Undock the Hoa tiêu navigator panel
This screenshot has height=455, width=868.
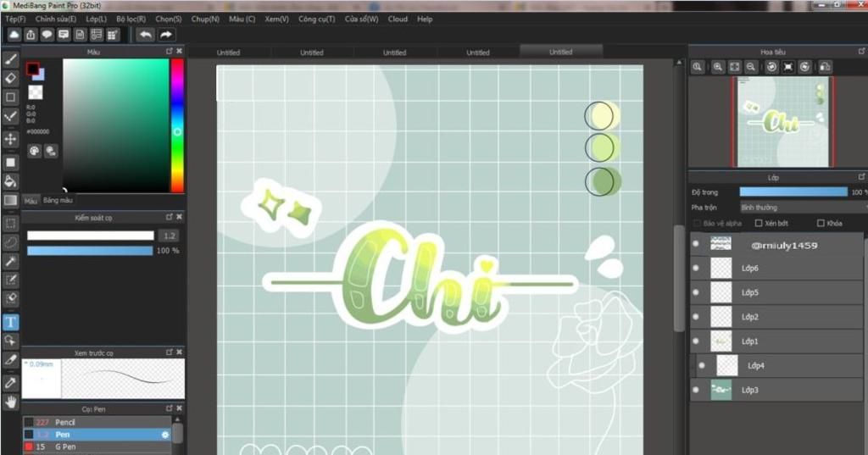point(862,51)
